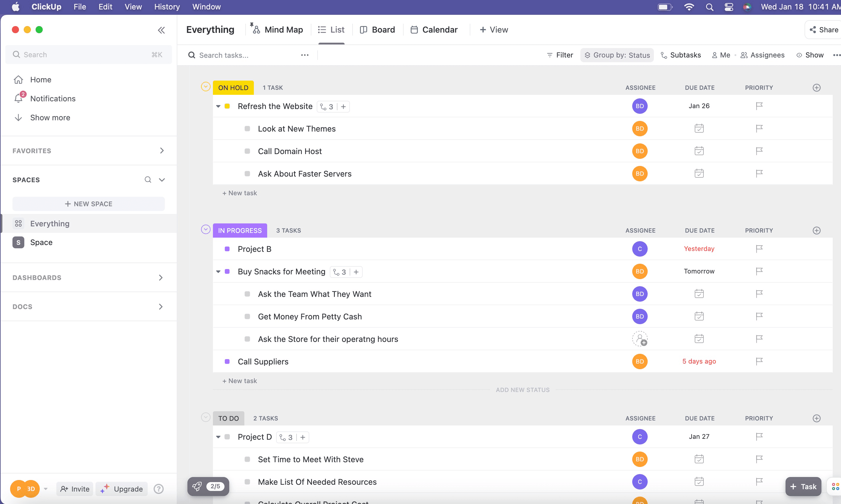This screenshot has width=841, height=504.
Task: Click BD assignee avatar for Call Suppliers
Action: (x=640, y=361)
